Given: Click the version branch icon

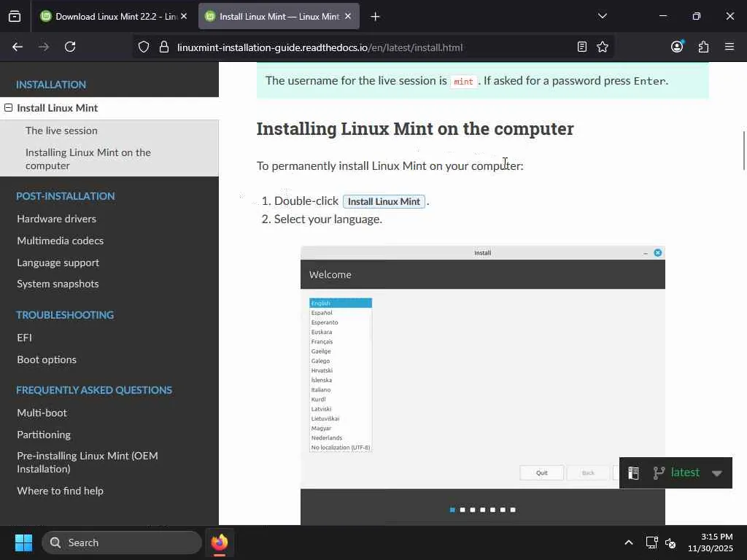Looking at the screenshot, I should pyautogui.click(x=659, y=472).
